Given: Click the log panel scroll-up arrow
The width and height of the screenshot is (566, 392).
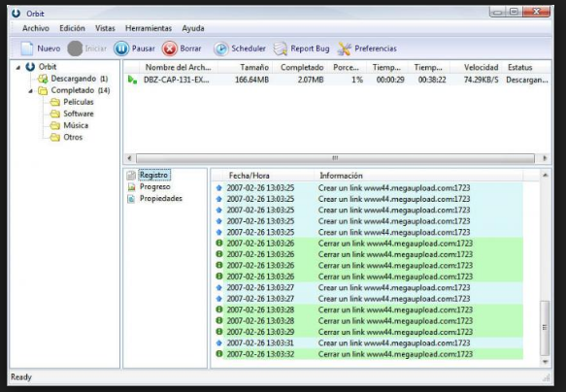Looking at the screenshot, I should pyautogui.click(x=546, y=175).
